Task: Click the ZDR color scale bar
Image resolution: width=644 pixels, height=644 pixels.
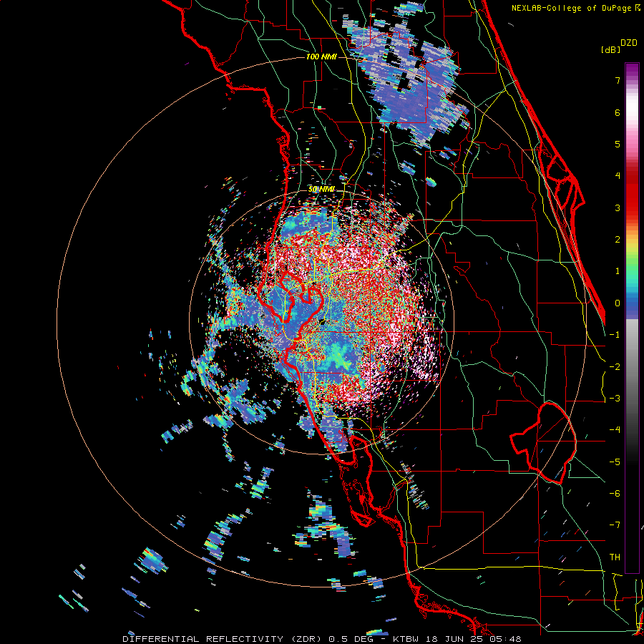Action: pos(632,318)
